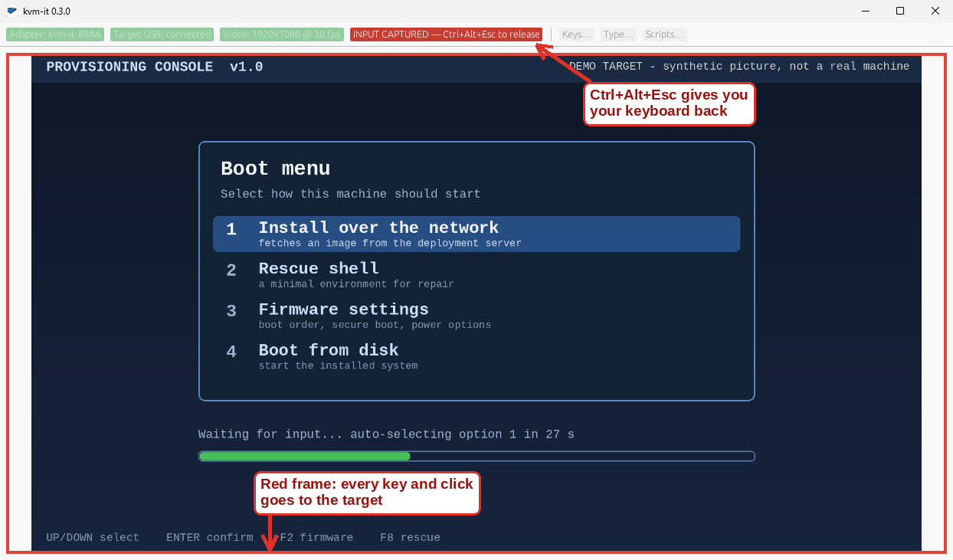Open the Type… dialog button

[x=618, y=34]
